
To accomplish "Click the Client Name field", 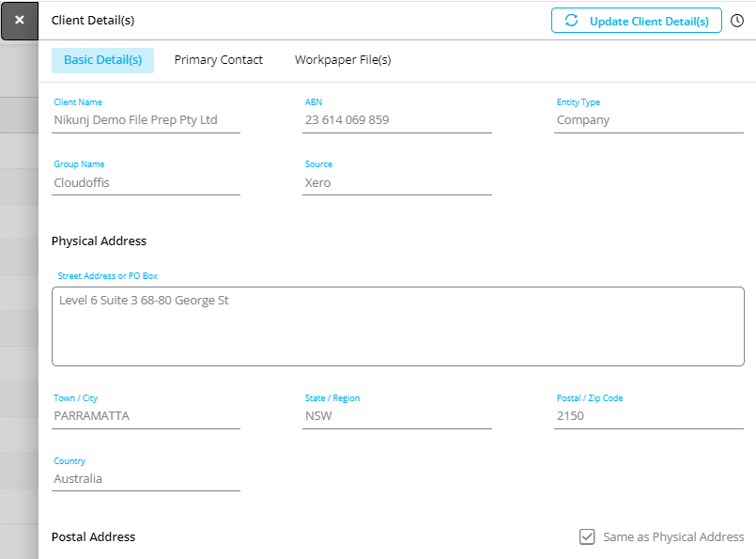I will pos(146,120).
